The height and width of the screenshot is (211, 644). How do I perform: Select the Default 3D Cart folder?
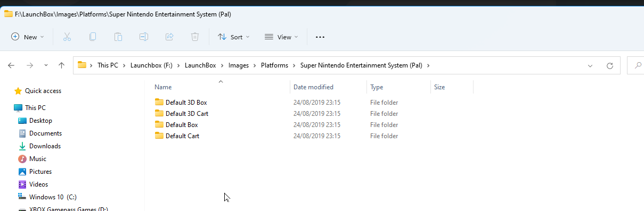point(187,113)
